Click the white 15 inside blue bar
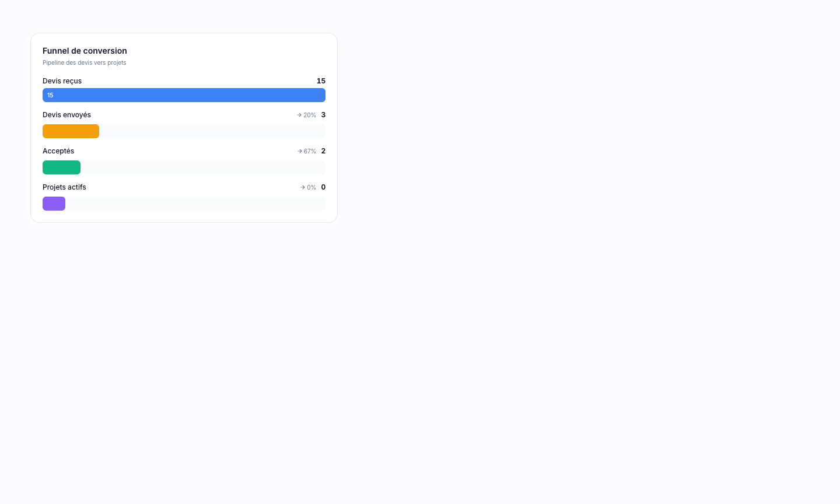The height and width of the screenshot is (504, 840). click(50, 95)
